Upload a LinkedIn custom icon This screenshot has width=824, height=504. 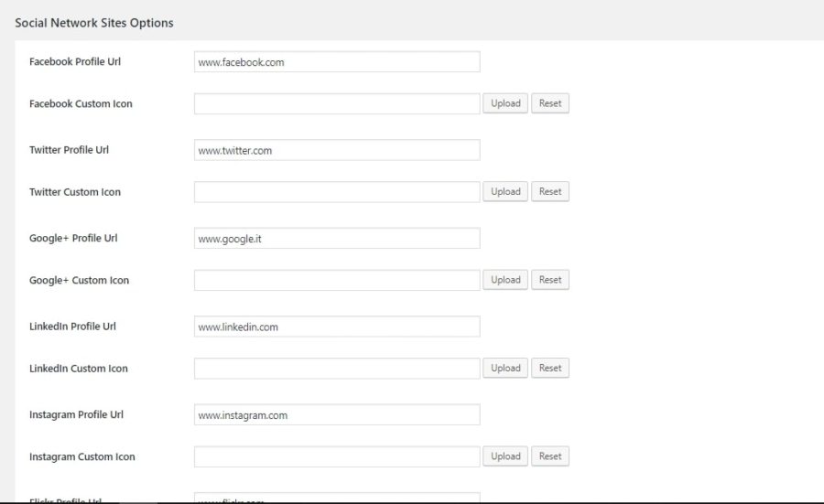505,368
